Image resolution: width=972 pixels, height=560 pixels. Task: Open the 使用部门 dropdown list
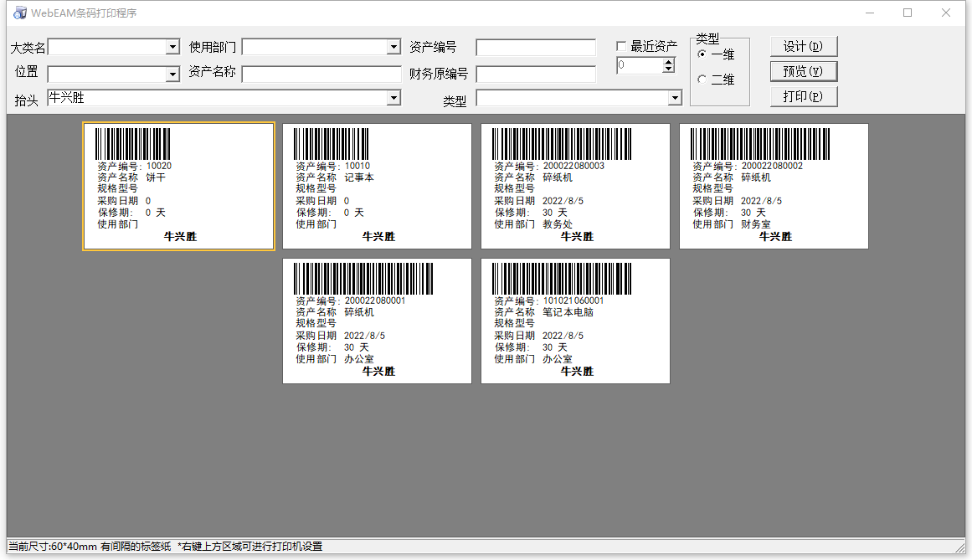(394, 46)
